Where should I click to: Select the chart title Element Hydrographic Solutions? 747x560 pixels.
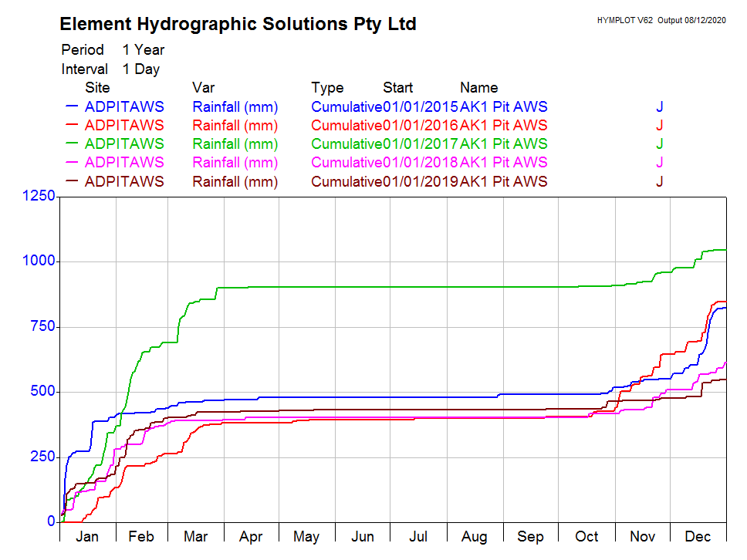[x=238, y=24]
